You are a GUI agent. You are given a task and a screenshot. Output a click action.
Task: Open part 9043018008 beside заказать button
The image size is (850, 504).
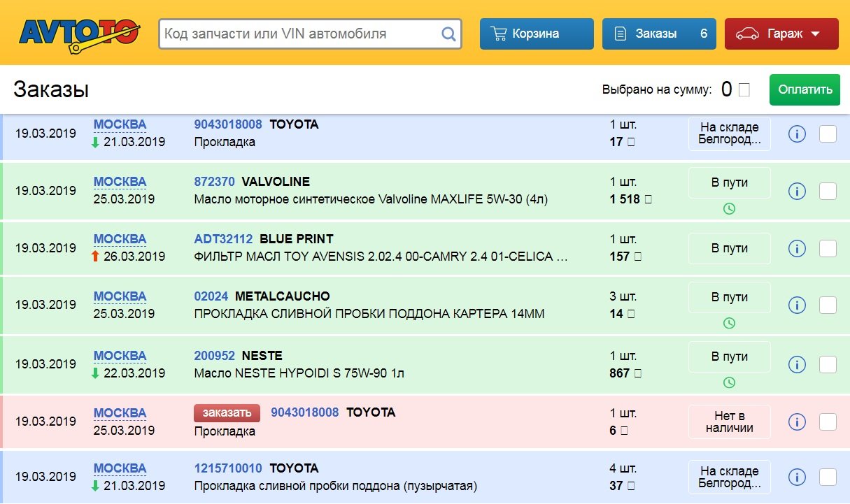point(305,412)
